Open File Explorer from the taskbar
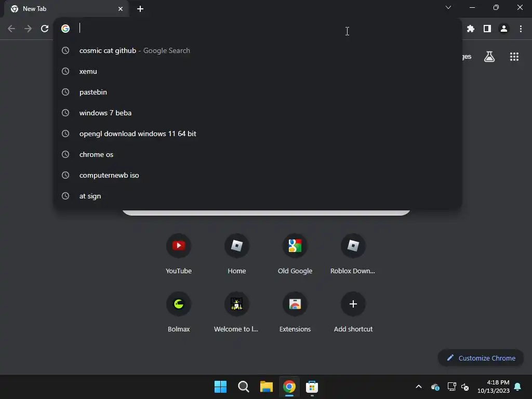 (267, 387)
